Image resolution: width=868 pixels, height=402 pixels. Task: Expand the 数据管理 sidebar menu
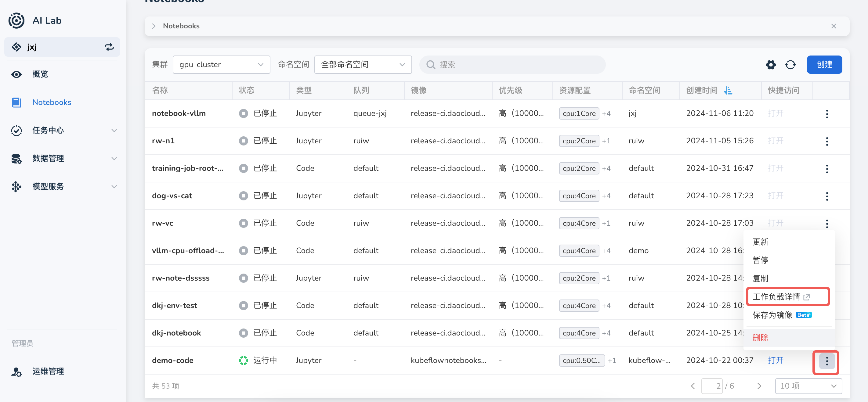114,159
